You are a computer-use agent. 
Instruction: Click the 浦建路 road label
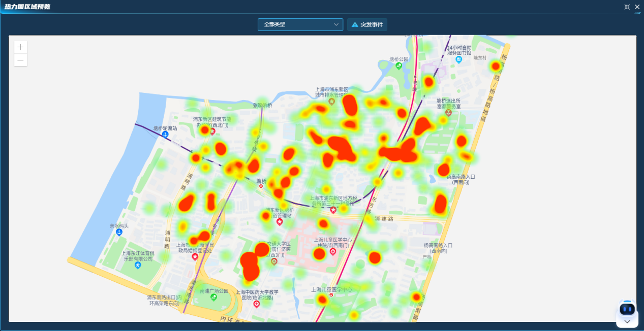(384, 219)
